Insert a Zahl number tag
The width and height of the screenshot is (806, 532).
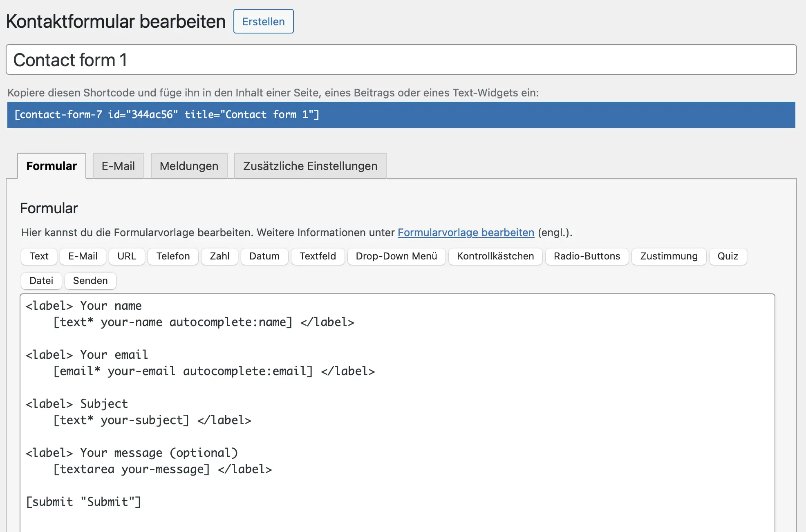tap(219, 256)
